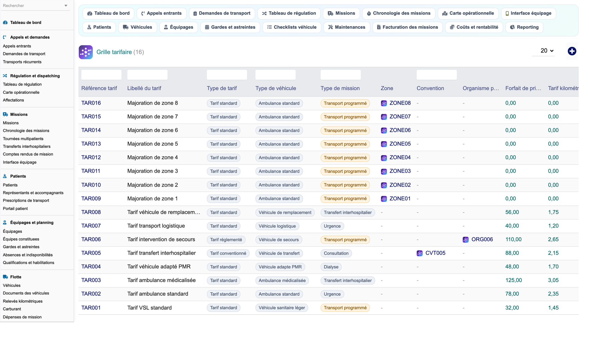This screenshot has height=364, width=589.
Task: Click the Patients sidebar section icon
Action: (x=5, y=176)
